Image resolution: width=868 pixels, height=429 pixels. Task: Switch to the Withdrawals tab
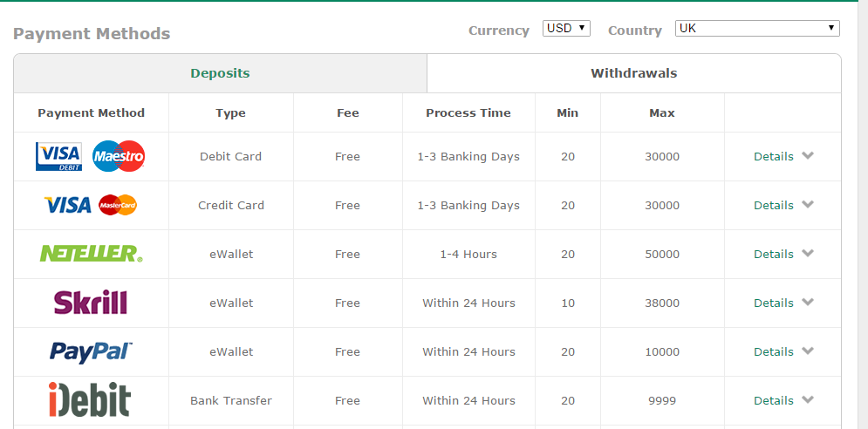coord(633,73)
